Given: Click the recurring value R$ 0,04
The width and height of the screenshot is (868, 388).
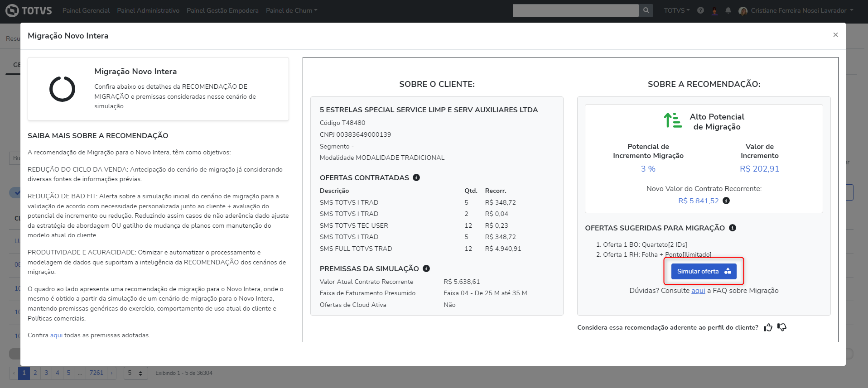Looking at the screenshot, I should click(x=497, y=214).
